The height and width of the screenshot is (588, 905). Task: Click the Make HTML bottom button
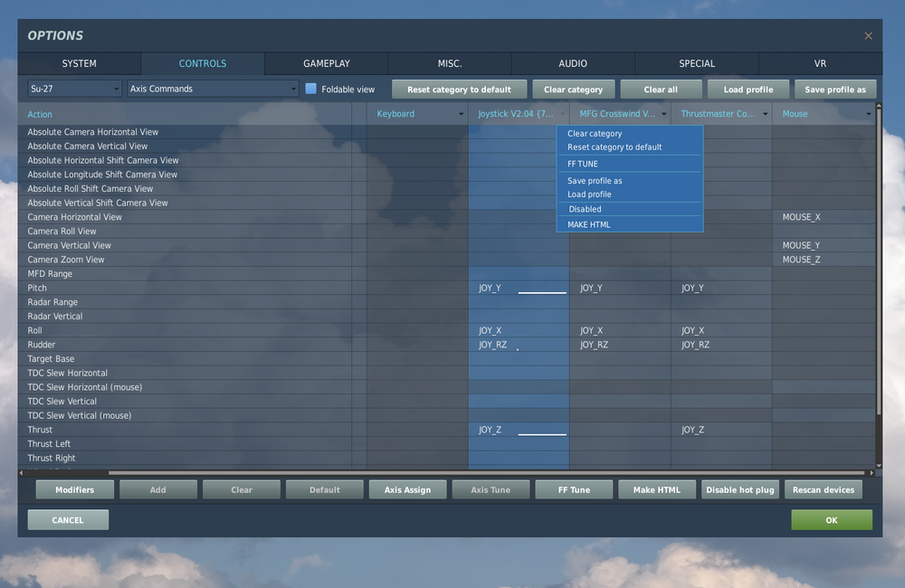(657, 490)
